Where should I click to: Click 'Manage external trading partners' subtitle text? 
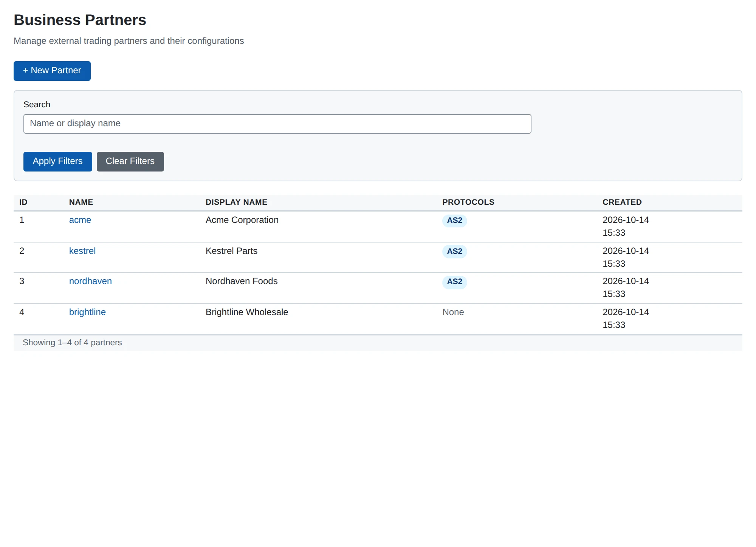point(129,41)
